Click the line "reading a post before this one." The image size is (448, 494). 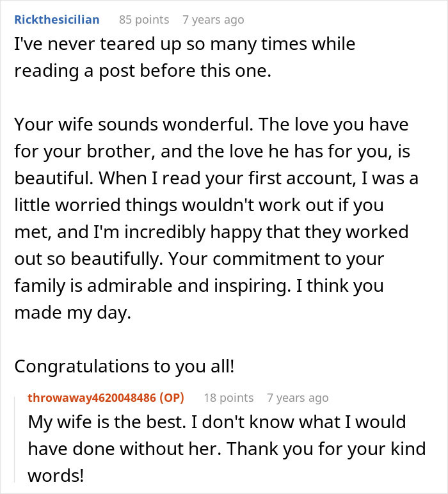(143, 71)
